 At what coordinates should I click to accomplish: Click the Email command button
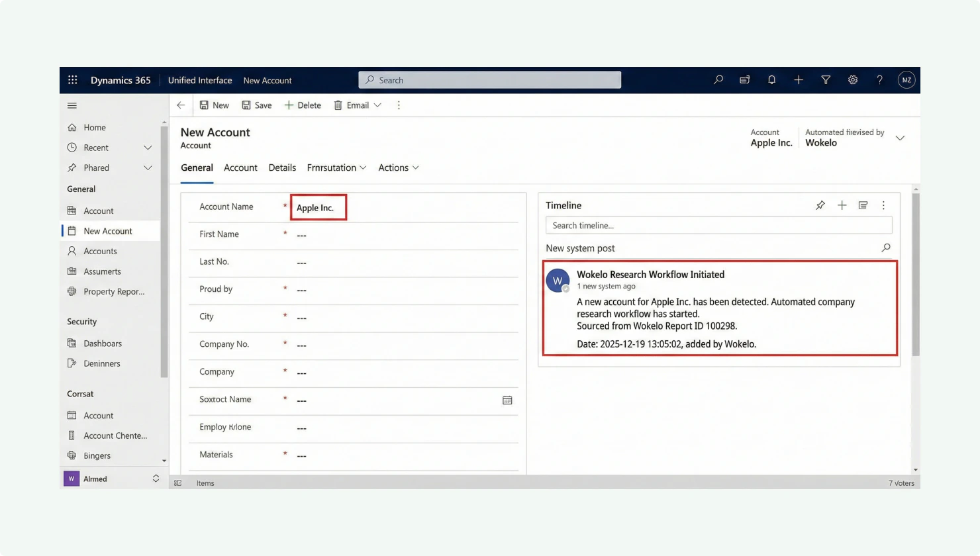pyautogui.click(x=352, y=105)
